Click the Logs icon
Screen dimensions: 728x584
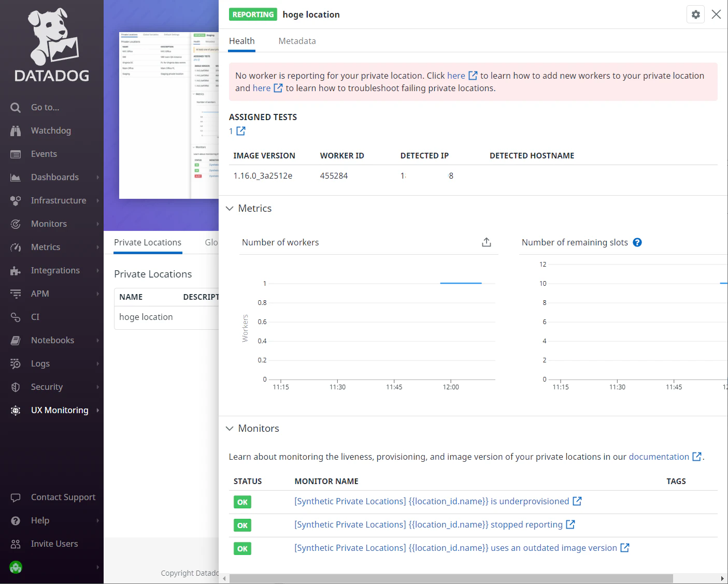coord(16,364)
